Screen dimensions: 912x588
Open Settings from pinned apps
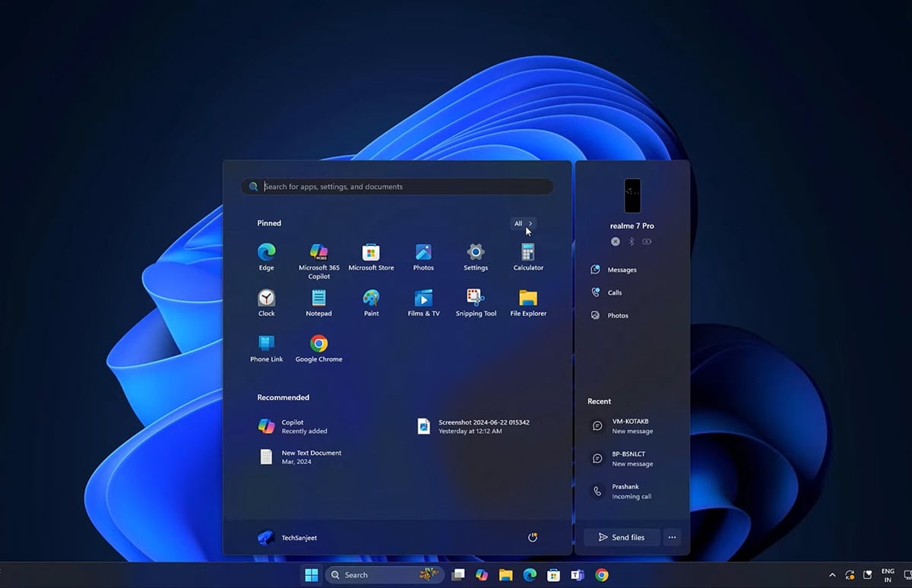[x=476, y=258]
